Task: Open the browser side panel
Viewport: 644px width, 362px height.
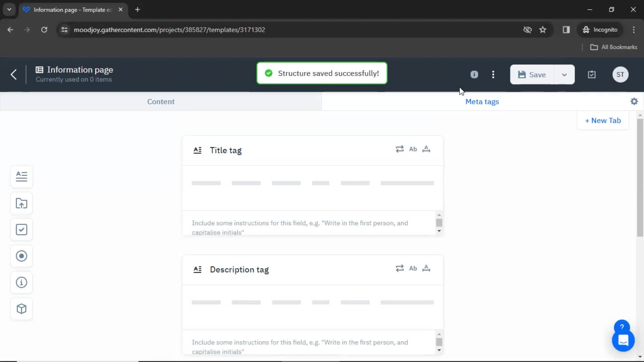Action: pyautogui.click(x=566, y=30)
